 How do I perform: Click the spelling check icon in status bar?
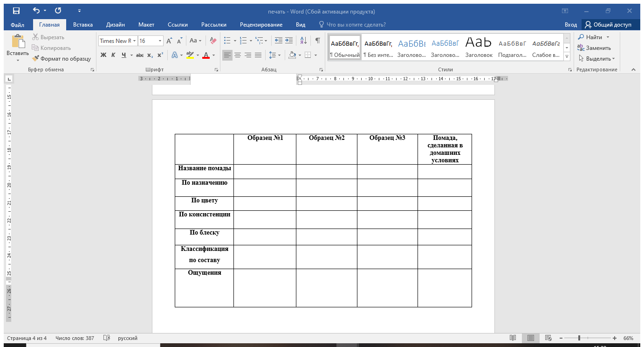tap(106, 338)
